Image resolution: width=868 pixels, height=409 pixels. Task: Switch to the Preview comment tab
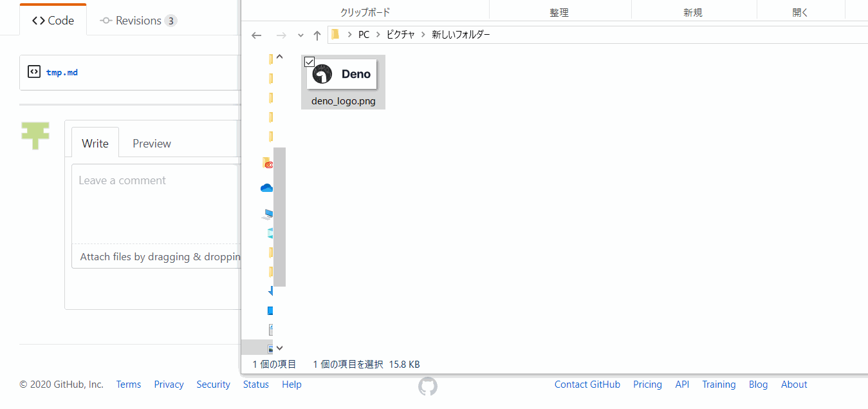[x=152, y=144]
